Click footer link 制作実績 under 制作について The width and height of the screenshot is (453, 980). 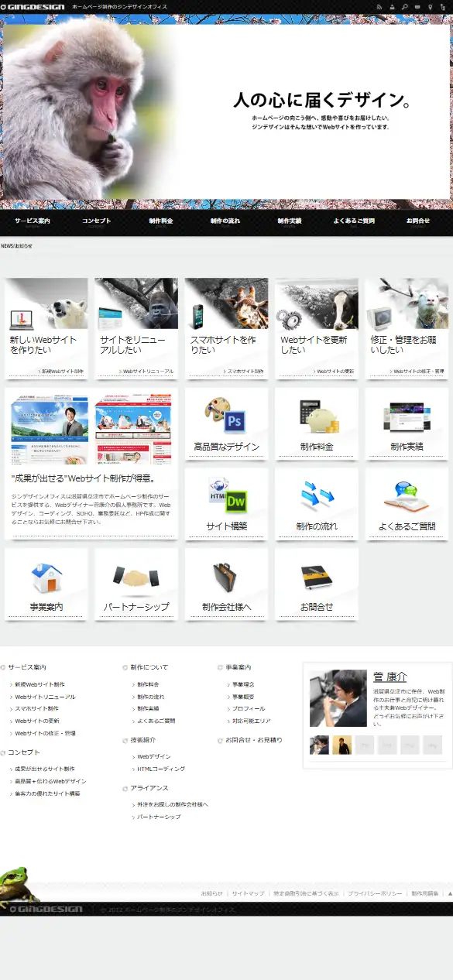click(x=148, y=708)
